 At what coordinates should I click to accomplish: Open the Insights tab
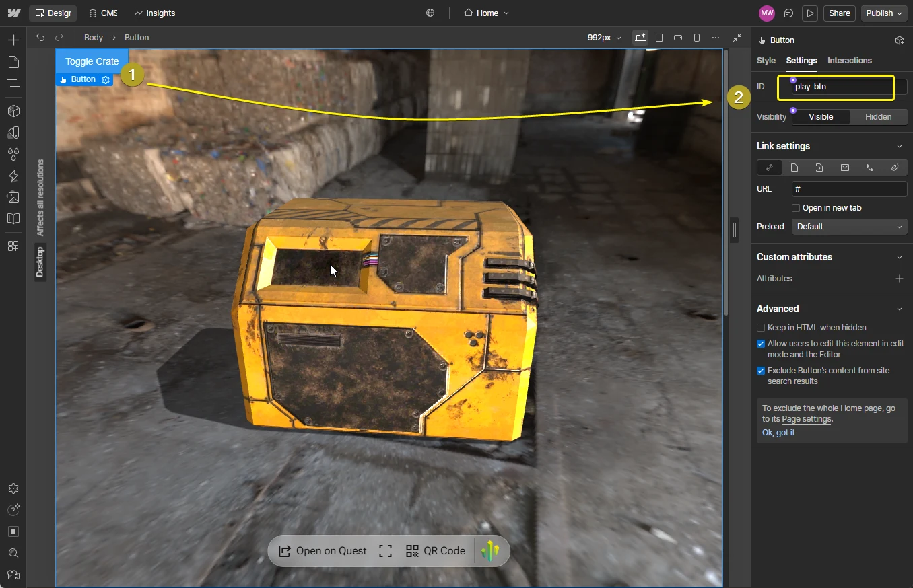[155, 13]
